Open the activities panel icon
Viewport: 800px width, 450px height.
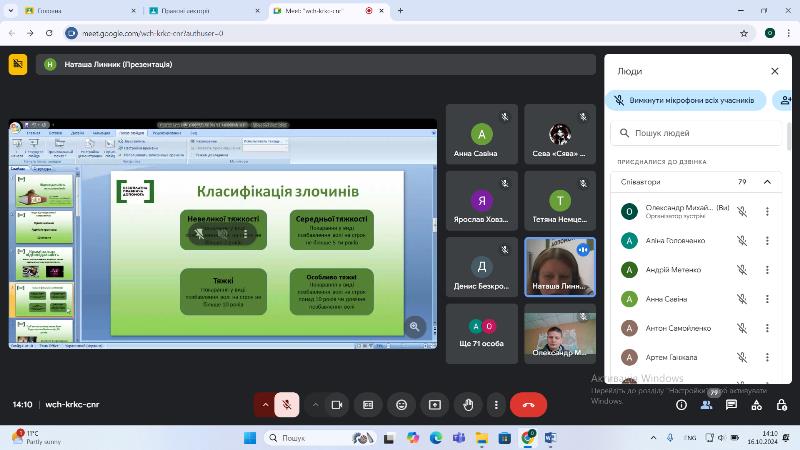tap(757, 404)
